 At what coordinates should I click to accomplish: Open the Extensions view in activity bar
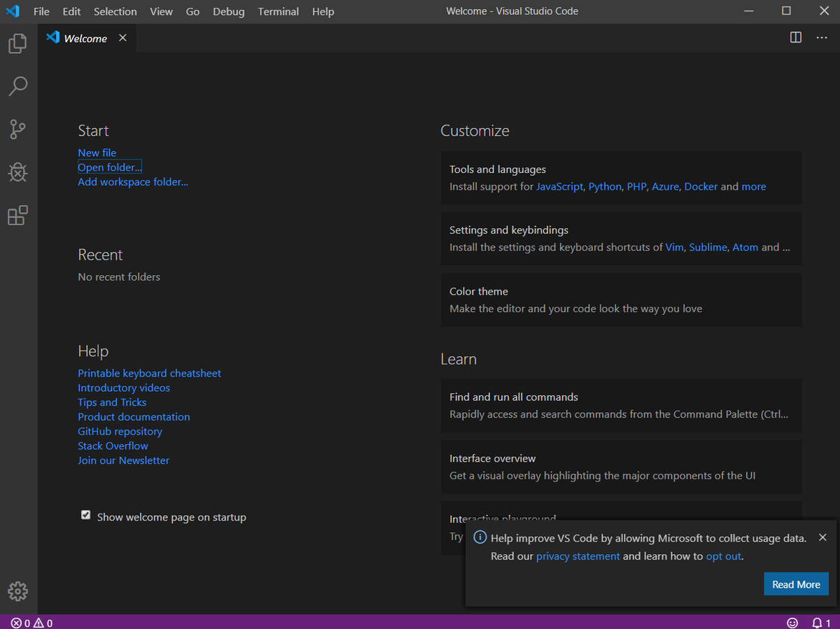pos(17,215)
